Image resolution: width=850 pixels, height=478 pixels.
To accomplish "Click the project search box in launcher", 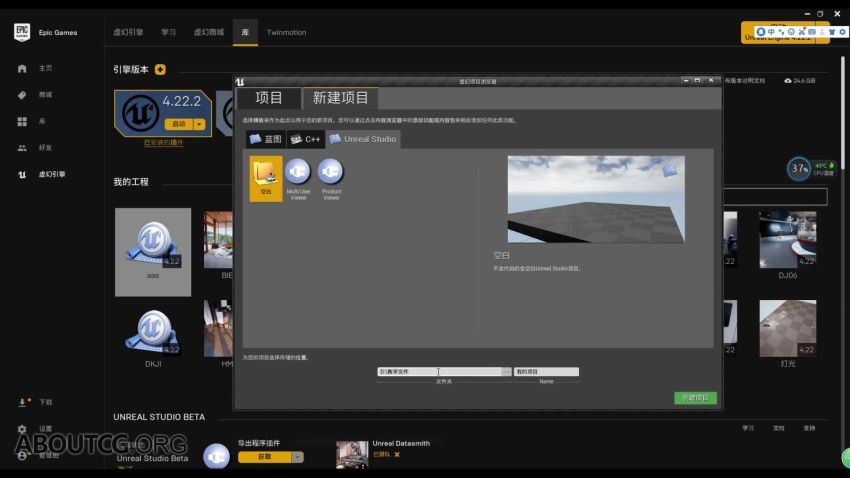I will [775, 197].
